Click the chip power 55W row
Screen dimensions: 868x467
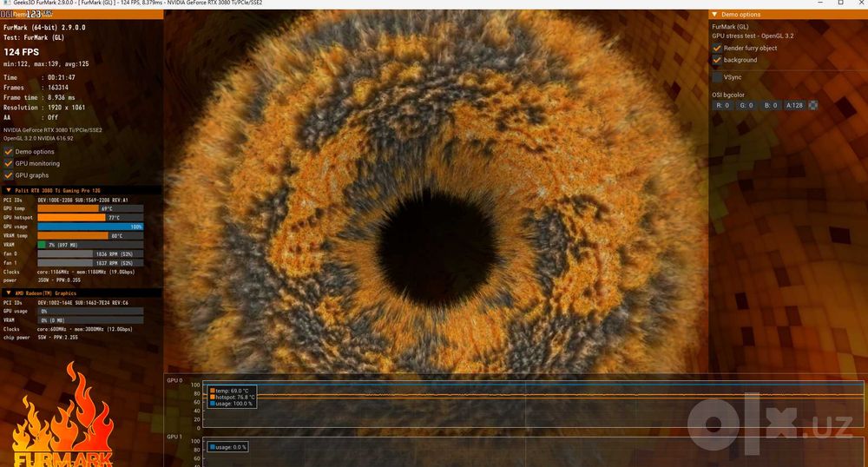click(x=41, y=337)
